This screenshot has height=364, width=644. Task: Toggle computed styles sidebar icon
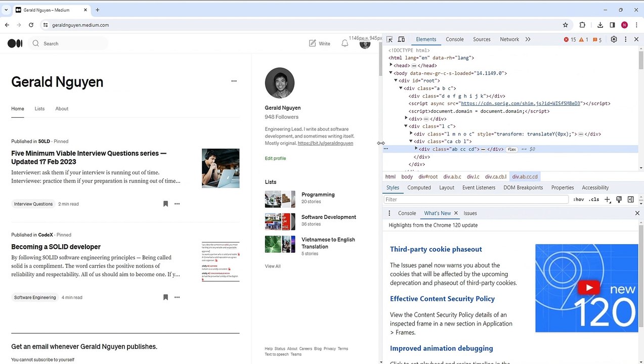pos(630,200)
